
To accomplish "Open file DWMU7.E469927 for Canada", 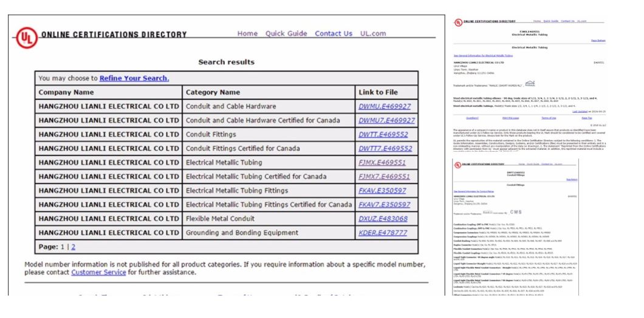I will 386,121.
